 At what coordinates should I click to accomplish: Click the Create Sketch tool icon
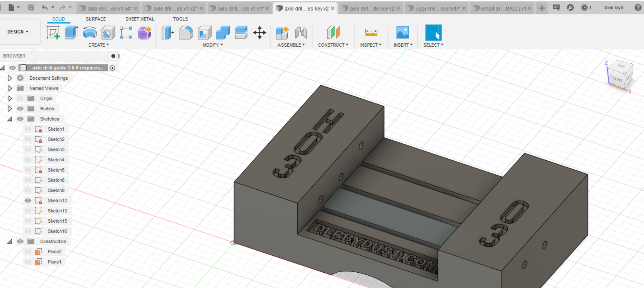53,33
